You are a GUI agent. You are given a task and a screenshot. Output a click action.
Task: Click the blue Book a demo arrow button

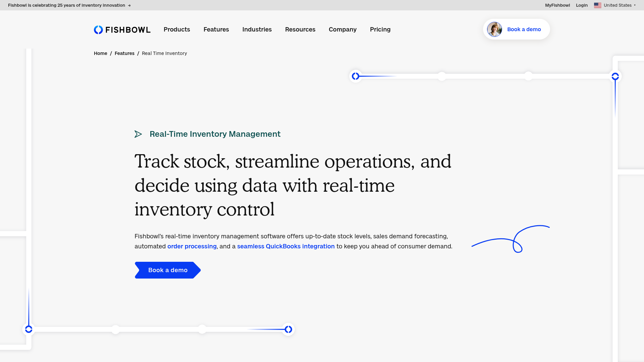[168, 270]
